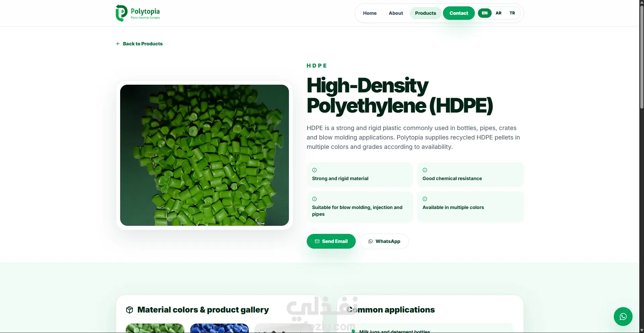Go back to Products
644x333 pixels.
point(139,44)
